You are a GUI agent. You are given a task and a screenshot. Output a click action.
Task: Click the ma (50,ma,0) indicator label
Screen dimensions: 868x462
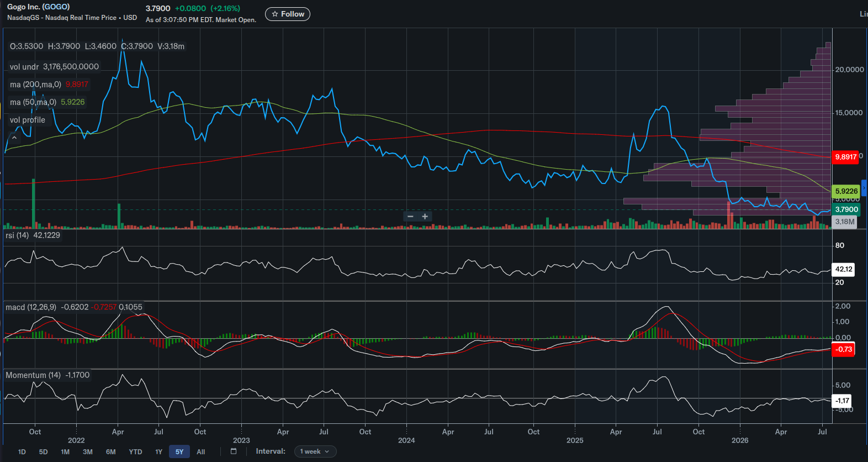(x=33, y=102)
